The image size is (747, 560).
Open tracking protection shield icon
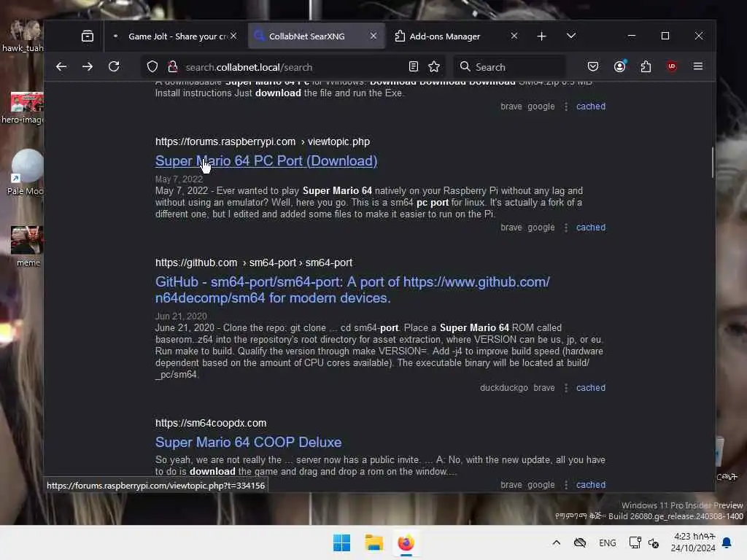coord(152,66)
